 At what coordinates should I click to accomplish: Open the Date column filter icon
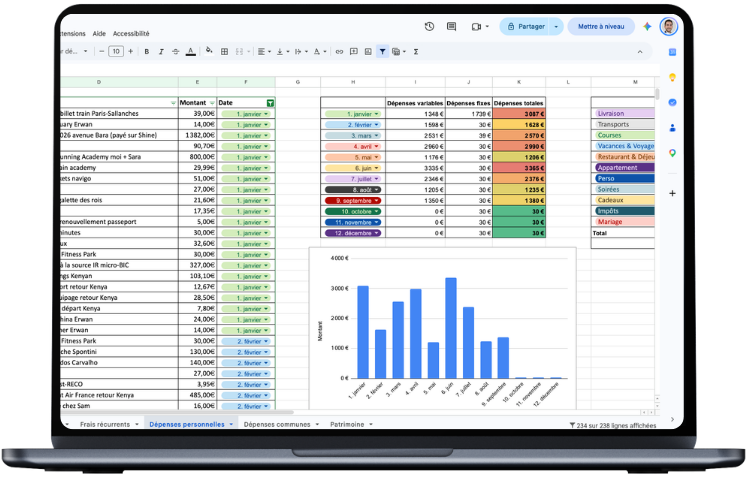(270, 103)
